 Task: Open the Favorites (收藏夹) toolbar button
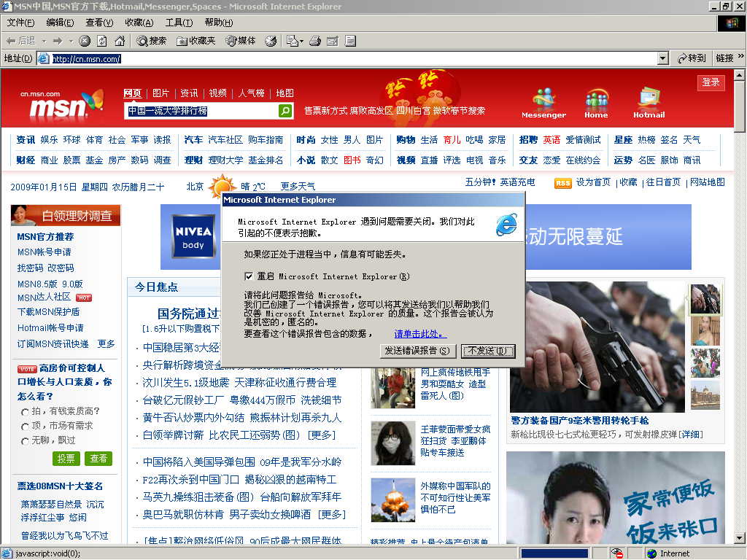pyautogui.click(x=196, y=41)
